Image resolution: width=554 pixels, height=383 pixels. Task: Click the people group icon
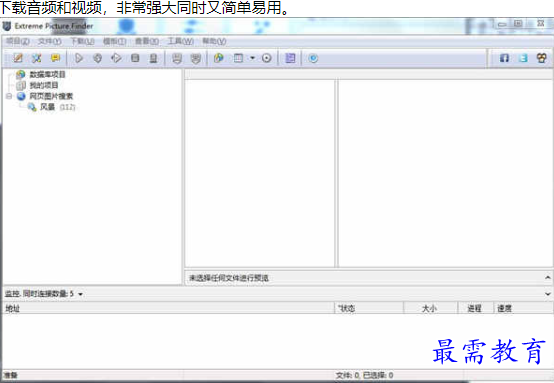tap(542, 58)
